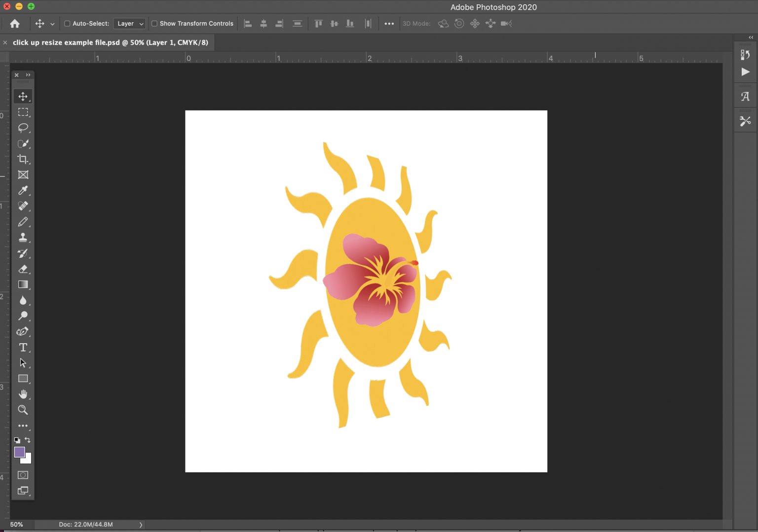Open the Actions panel play icon
The width and height of the screenshot is (758, 532).
point(745,71)
